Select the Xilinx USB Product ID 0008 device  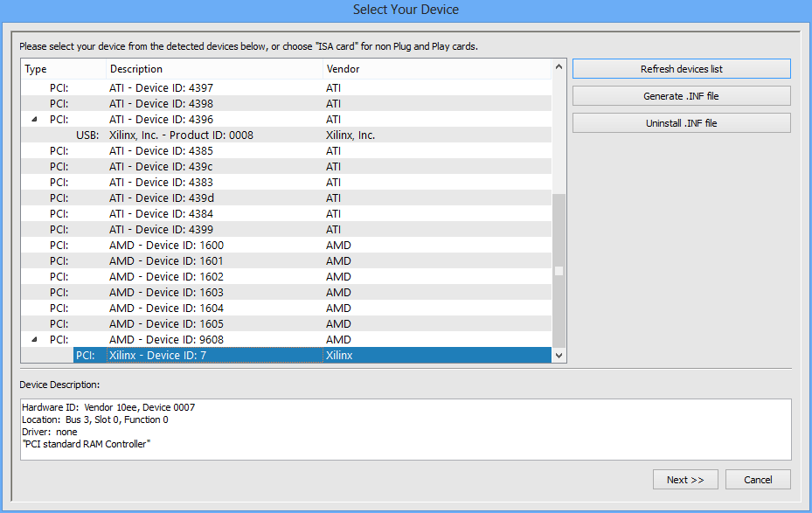point(181,135)
